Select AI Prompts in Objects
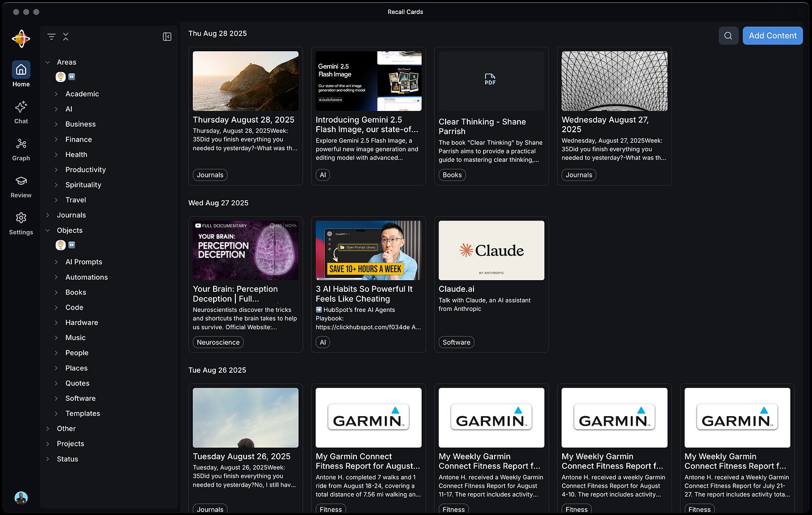Screen dimensions: 812x515 point(84,262)
